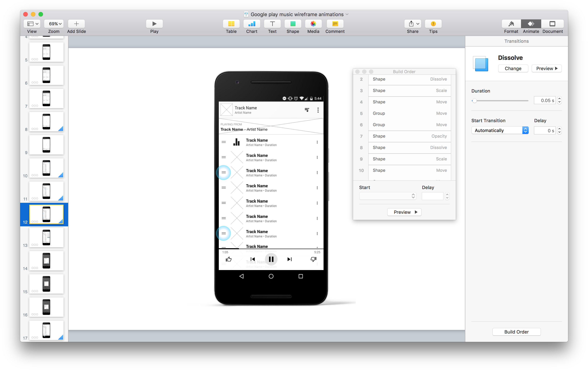Screen dimensions: 588x370
Task: Adjust the Duration slider handle
Action: coord(474,101)
